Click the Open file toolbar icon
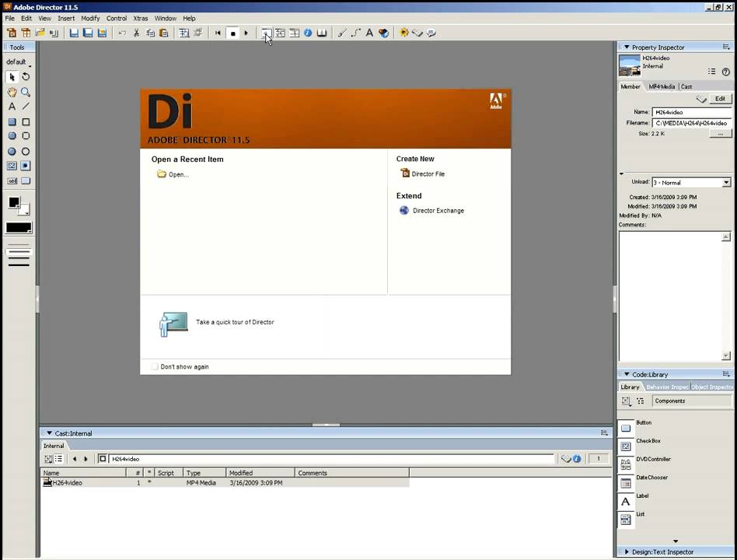The height and width of the screenshot is (560, 737). [40, 33]
